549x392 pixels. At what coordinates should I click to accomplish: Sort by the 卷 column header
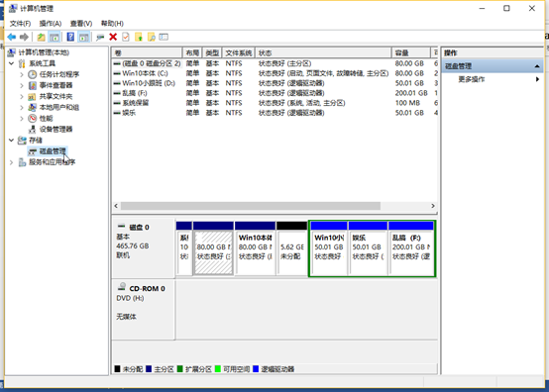pyautogui.click(x=147, y=52)
